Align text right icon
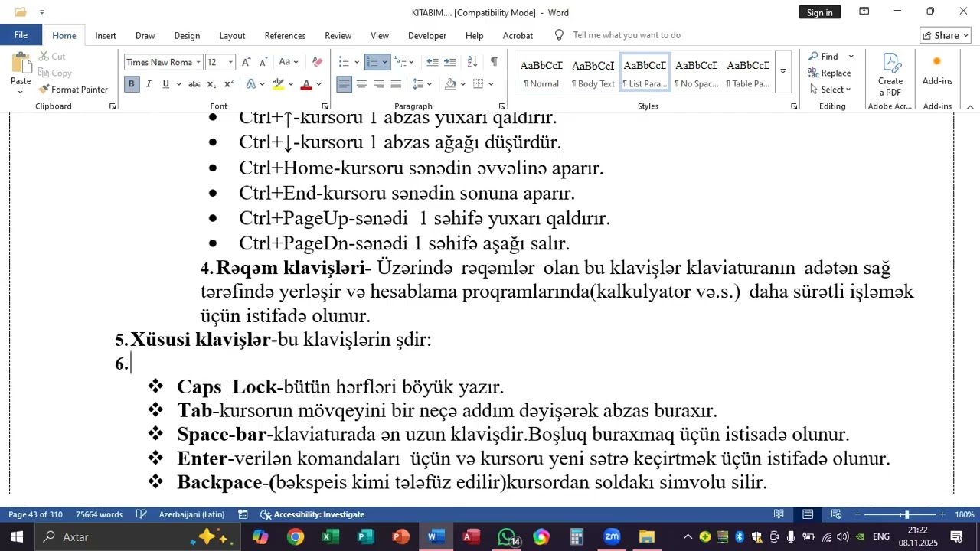The height and width of the screenshot is (551, 980). pyautogui.click(x=378, y=84)
